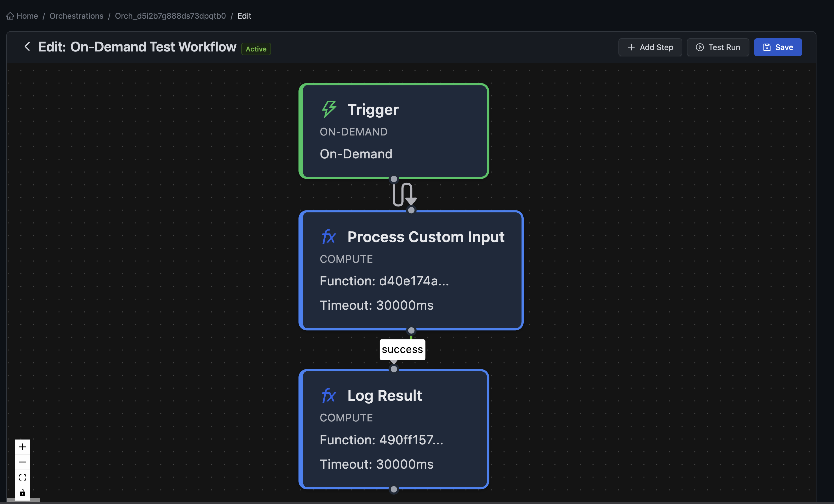
Task: Click the fx icon on Log Result
Action: coord(328,395)
